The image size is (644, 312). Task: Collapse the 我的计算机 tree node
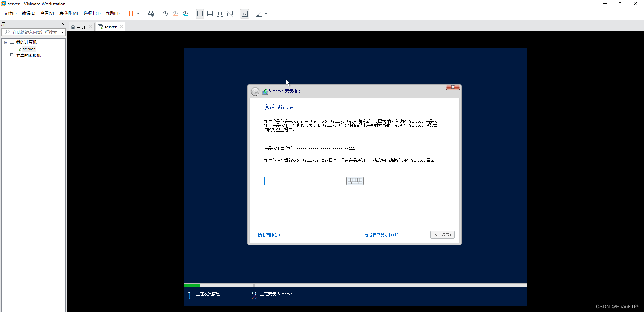tap(5, 42)
